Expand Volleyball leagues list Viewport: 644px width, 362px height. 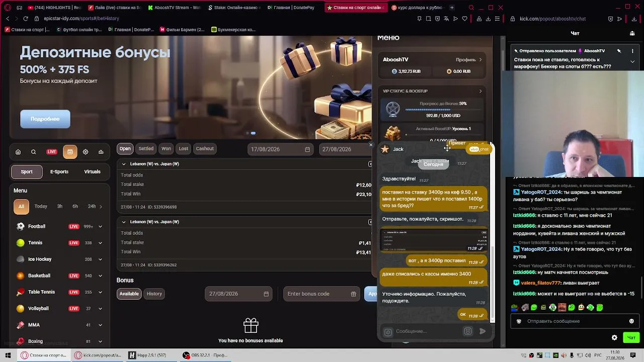[100, 309]
